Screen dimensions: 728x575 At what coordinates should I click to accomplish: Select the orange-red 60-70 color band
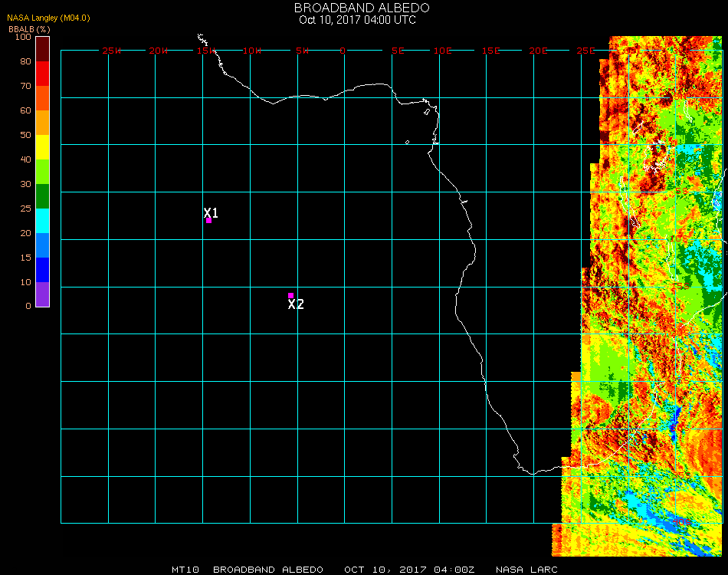[x=43, y=98]
